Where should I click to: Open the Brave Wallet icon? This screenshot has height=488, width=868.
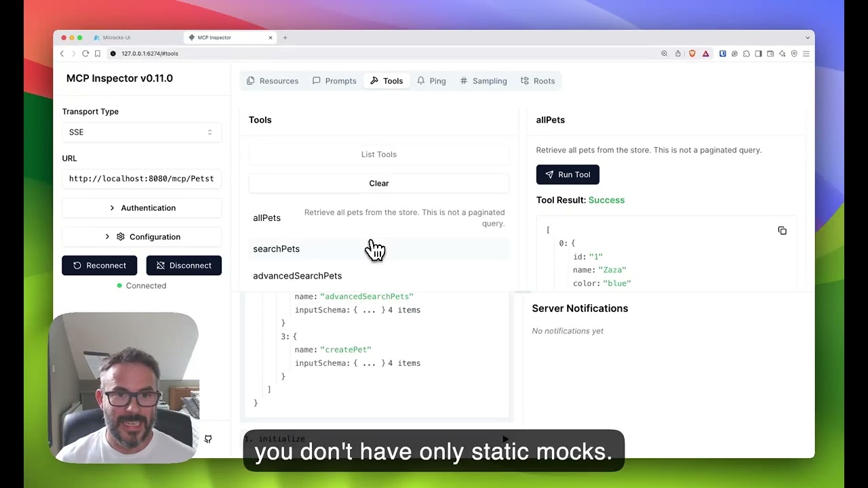[770, 54]
